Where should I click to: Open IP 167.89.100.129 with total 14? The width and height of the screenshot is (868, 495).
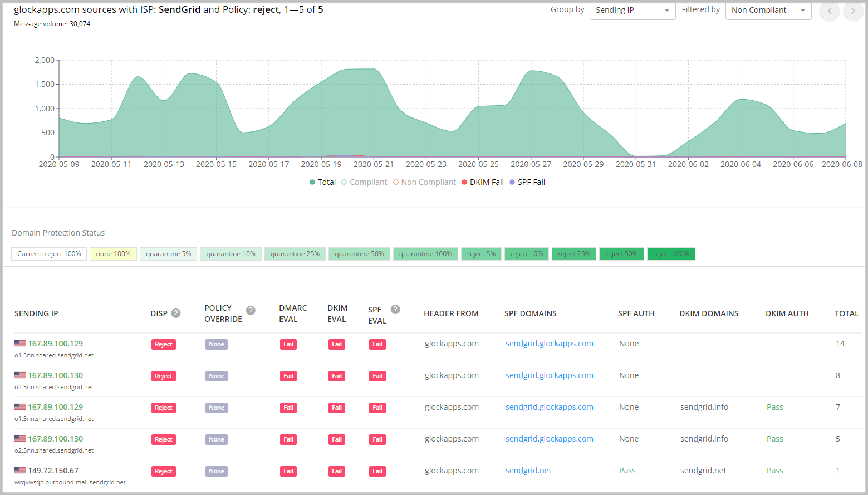point(55,344)
